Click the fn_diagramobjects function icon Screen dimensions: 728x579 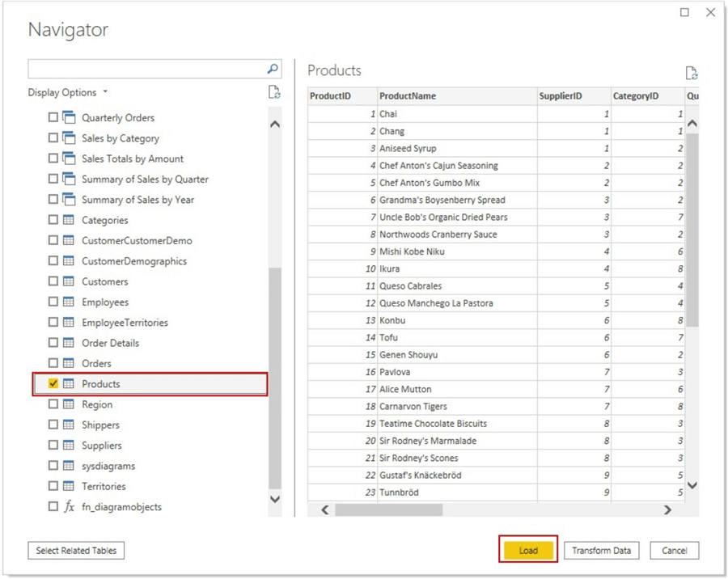click(x=69, y=507)
